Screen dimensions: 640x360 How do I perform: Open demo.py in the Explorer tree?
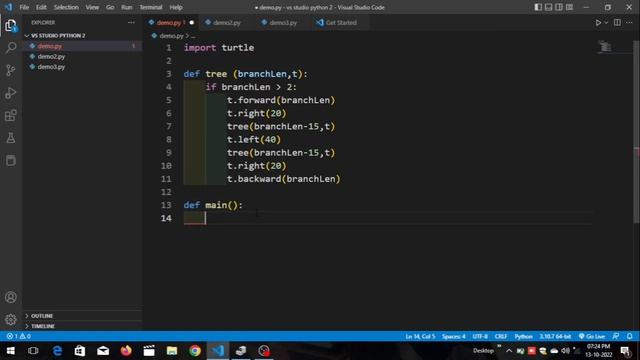[50, 46]
